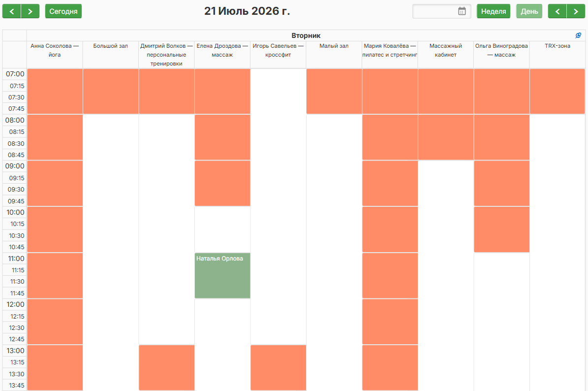Click the blue refresh icon by Вторник

pyautogui.click(x=578, y=35)
